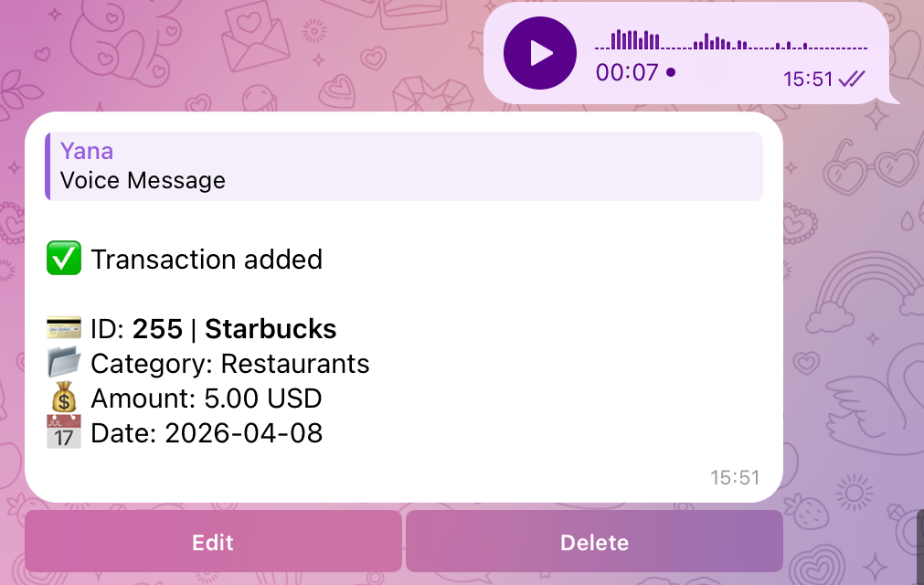Click the double checkmark read receipt
Viewport: 924px width, 585px height.
[x=851, y=80]
